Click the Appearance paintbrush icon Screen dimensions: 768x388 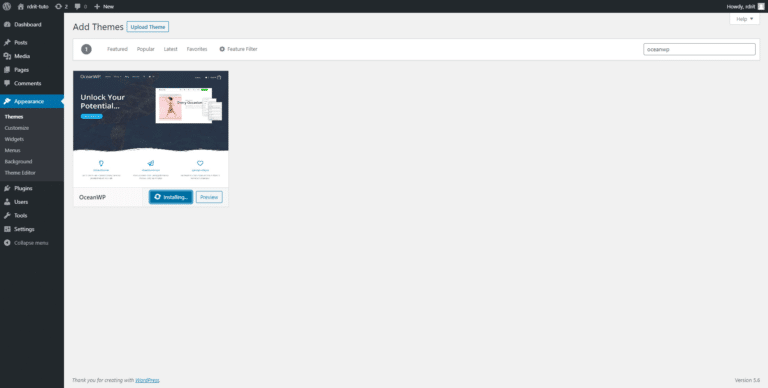point(7,101)
